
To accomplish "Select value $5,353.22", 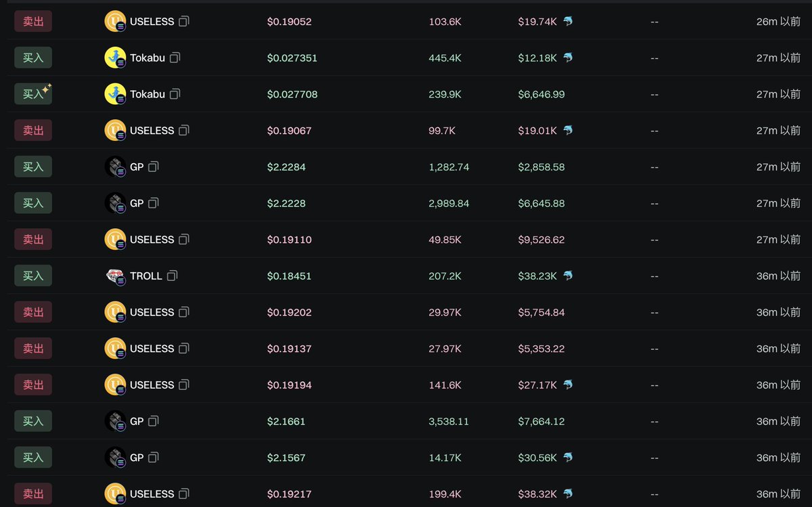I will (541, 349).
